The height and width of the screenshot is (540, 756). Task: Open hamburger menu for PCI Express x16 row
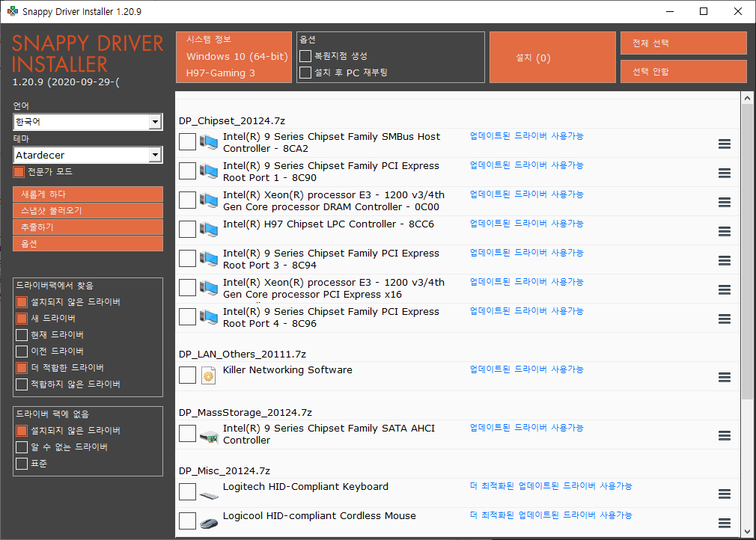[724, 289]
